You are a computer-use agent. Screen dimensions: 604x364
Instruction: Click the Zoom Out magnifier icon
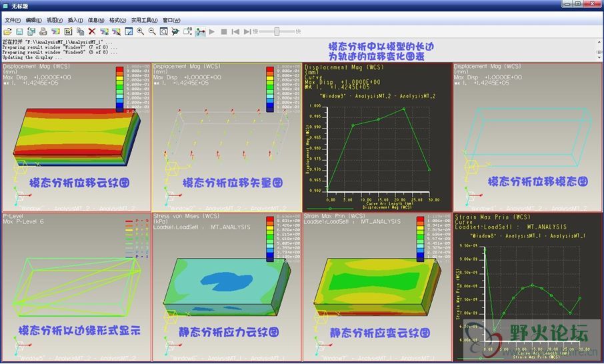[x=152, y=31]
